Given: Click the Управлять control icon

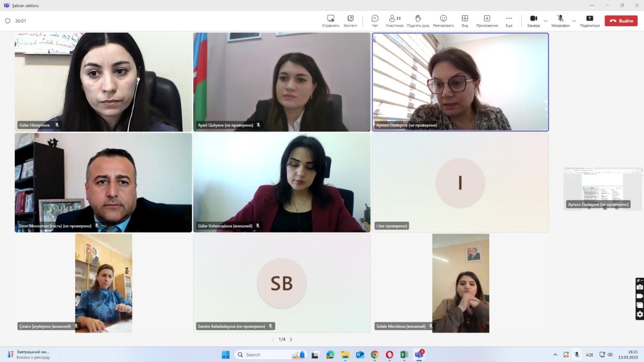Looking at the screenshot, I should click(x=330, y=21).
